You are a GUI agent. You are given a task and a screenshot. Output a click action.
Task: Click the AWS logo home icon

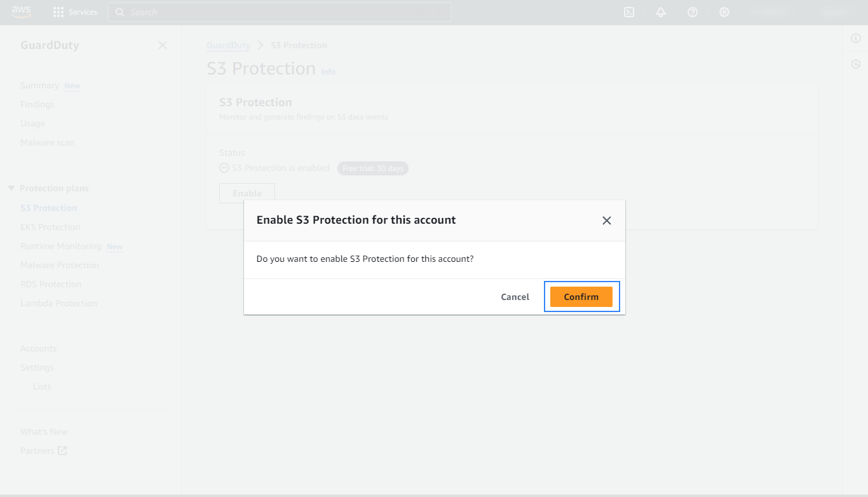pyautogui.click(x=21, y=12)
